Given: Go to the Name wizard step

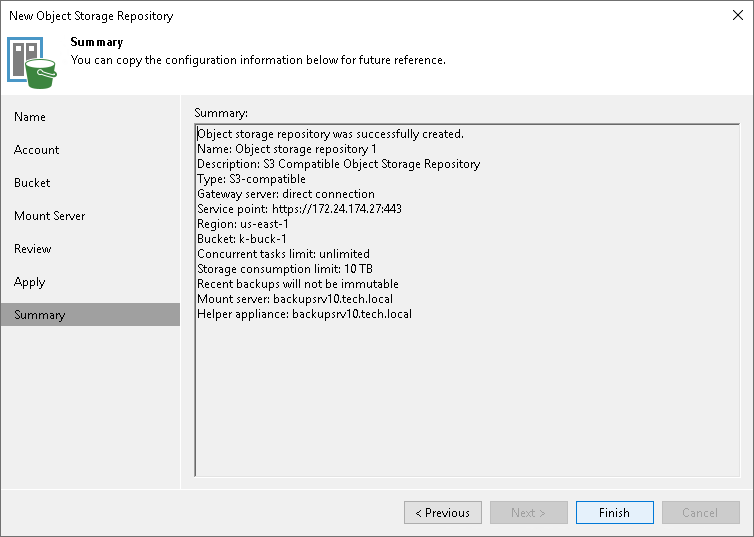Looking at the screenshot, I should point(30,117).
